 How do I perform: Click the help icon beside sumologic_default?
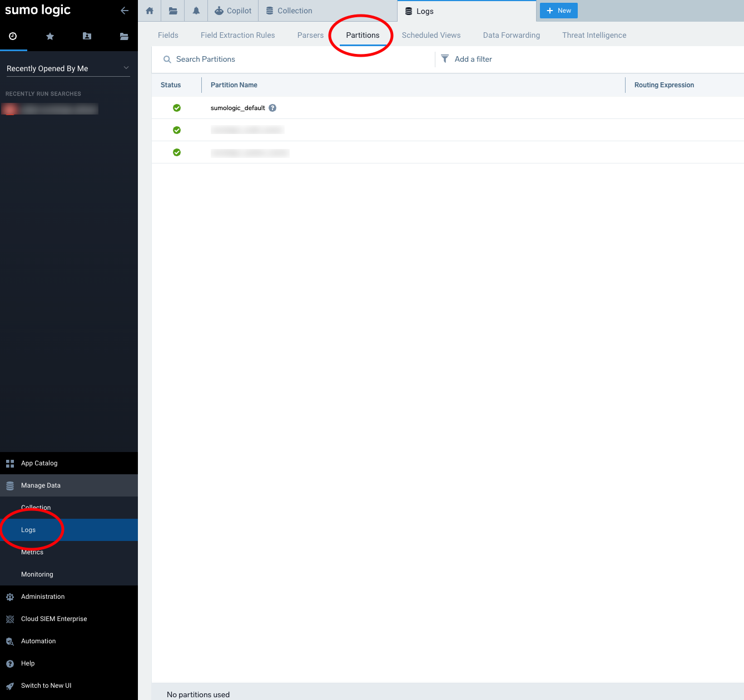click(x=272, y=108)
